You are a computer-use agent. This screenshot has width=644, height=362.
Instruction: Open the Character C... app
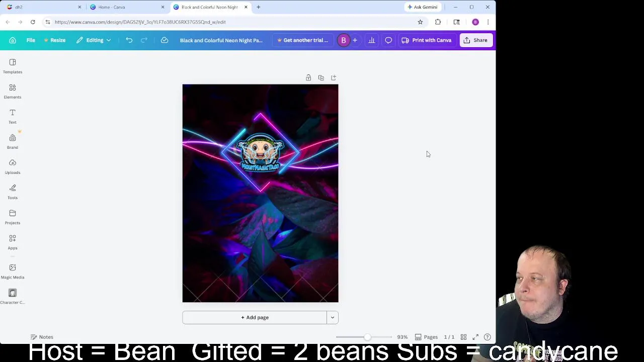click(x=13, y=297)
